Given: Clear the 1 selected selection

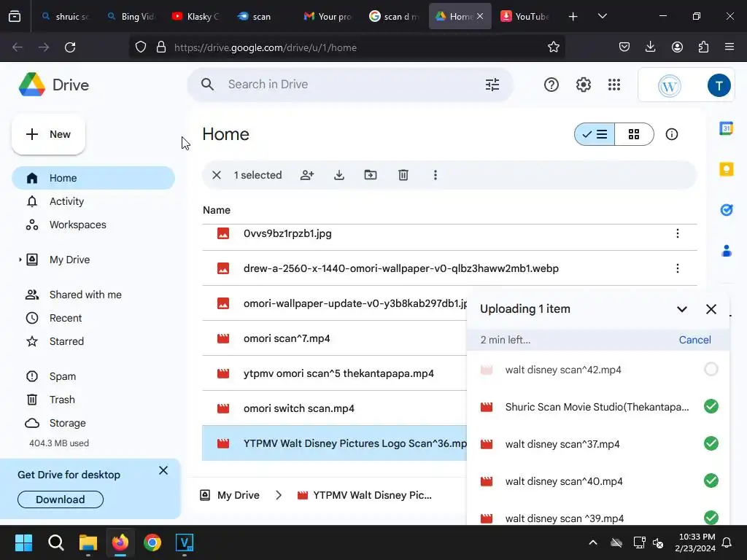Looking at the screenshot, I should 216,175.
